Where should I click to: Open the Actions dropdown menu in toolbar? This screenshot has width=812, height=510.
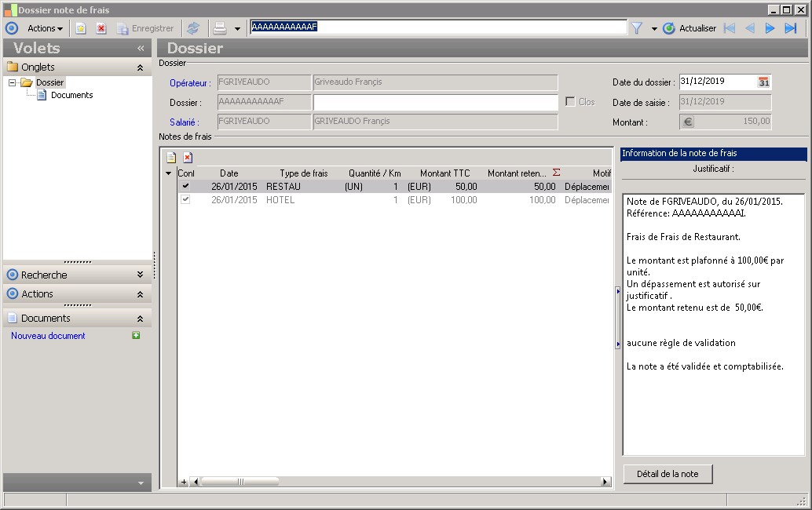pos(45,28)
